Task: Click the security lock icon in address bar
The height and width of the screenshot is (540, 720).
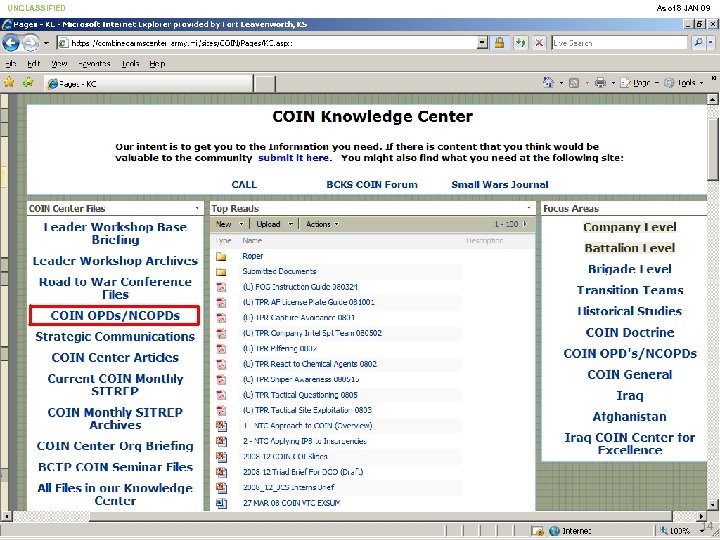Action: 499,43
